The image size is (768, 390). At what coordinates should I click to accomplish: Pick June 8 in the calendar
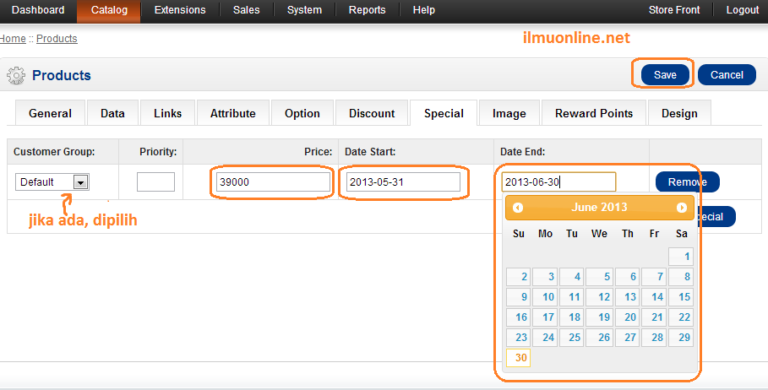click(x=681, y=277)
